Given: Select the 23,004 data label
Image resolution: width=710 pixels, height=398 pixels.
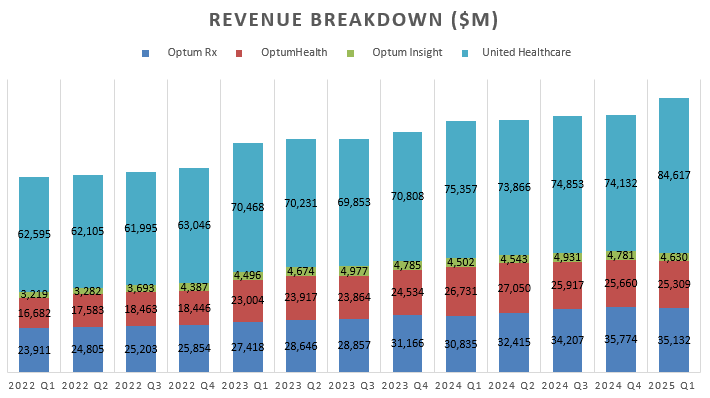Looking at the screenshot, I should (247, 301).
